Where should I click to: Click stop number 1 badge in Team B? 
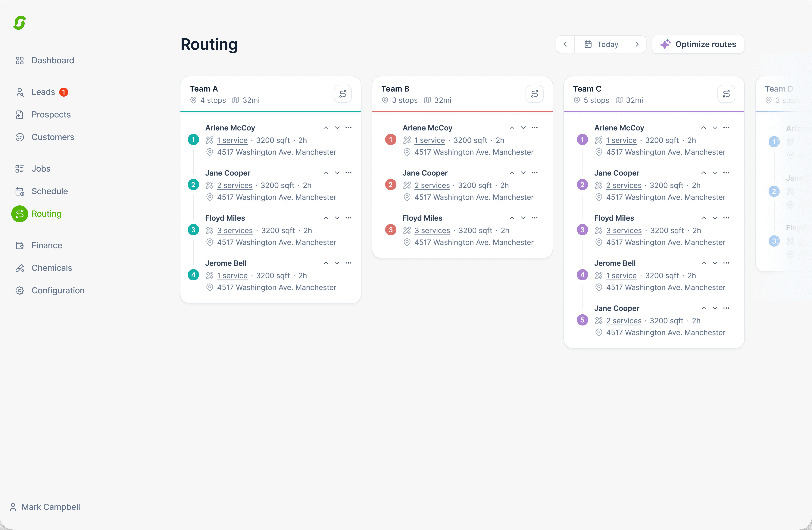tap(390, 140)
